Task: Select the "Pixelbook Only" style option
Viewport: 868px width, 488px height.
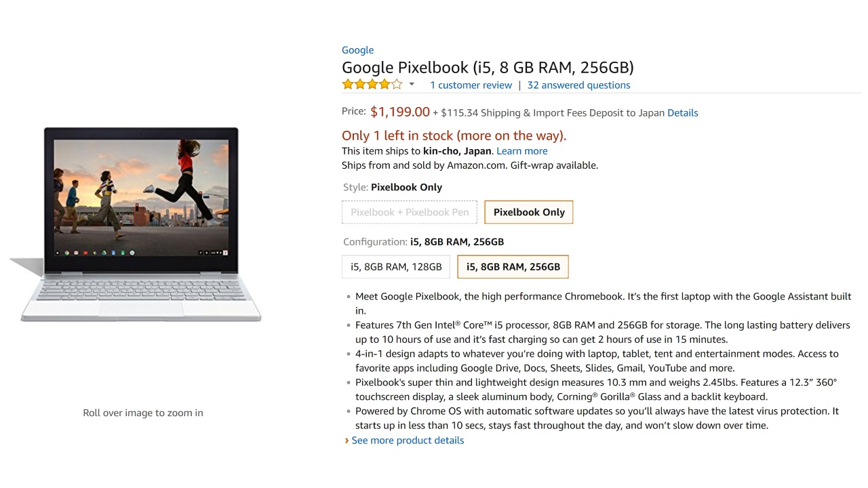Action: click(529, 212)
